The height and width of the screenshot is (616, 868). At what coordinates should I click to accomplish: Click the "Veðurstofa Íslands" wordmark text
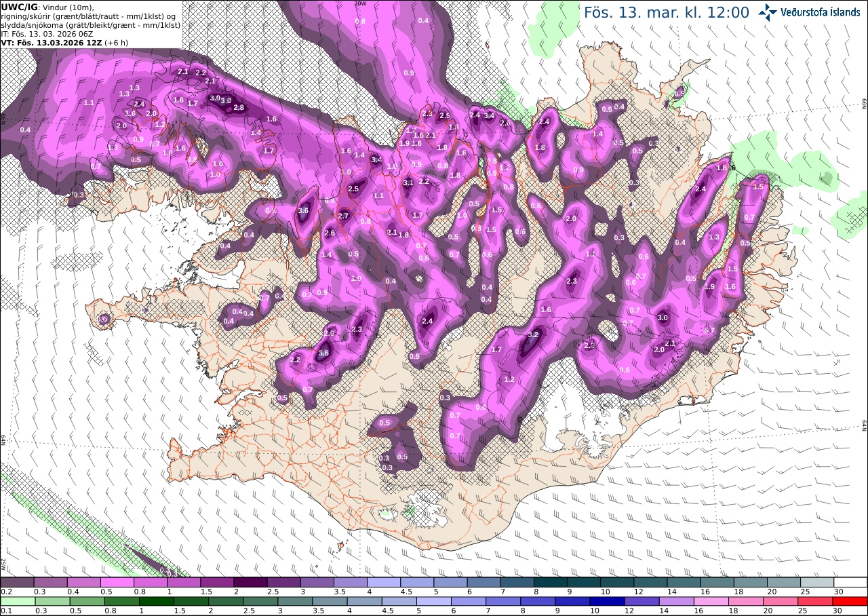click(x=822, y=12)
